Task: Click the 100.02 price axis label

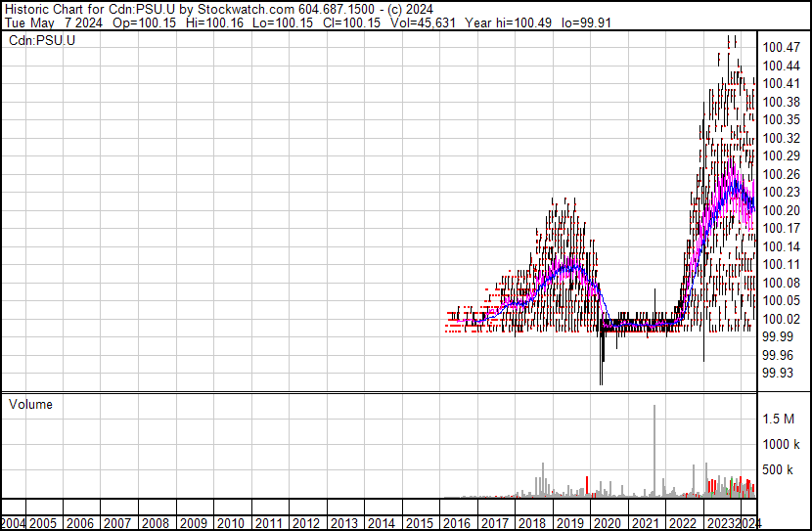Action: [781, 320]
